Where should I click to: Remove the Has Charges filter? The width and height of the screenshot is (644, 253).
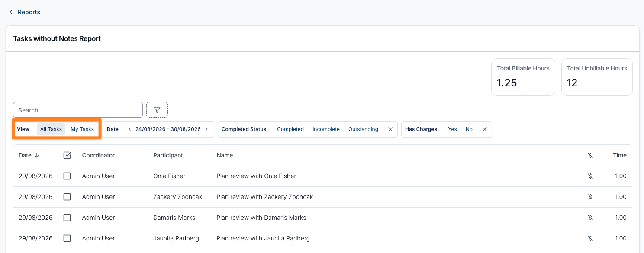[485, 129]
